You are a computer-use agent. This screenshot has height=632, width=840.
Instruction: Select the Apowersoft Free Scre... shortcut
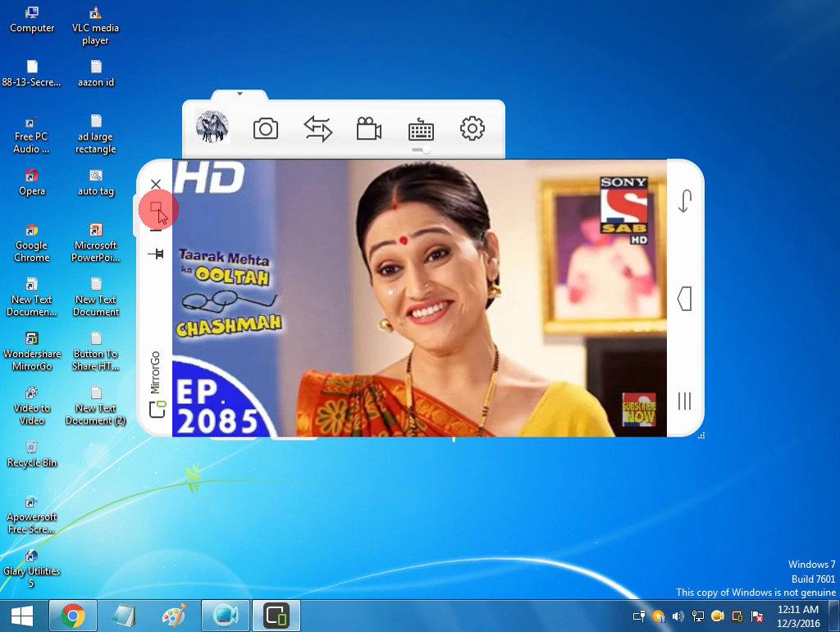pos(32,515)
